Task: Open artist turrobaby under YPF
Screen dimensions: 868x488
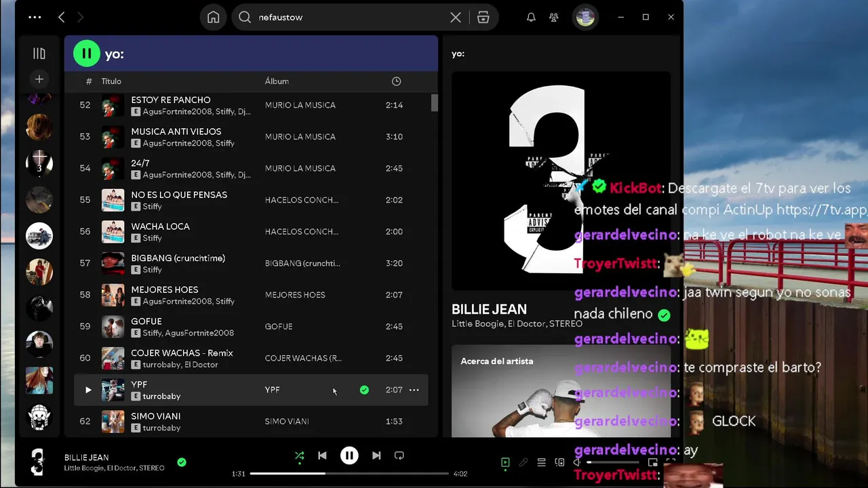Action: (161, 396)
